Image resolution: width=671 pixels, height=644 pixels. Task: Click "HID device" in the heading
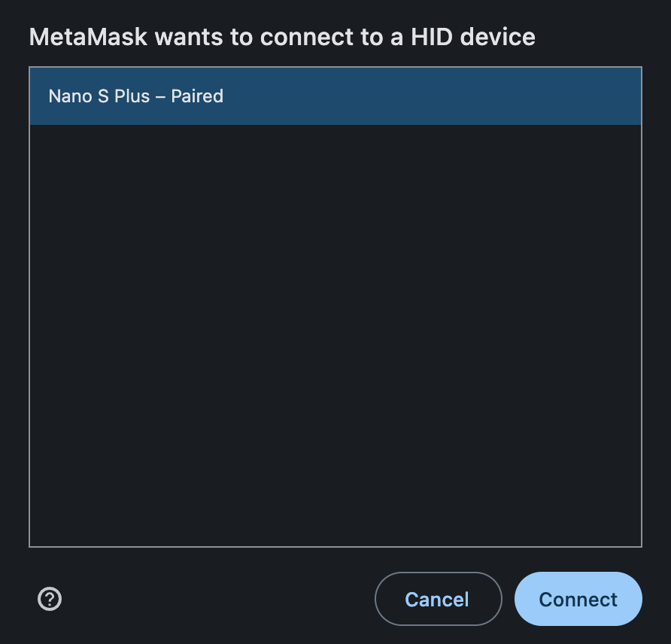[483, 37]
